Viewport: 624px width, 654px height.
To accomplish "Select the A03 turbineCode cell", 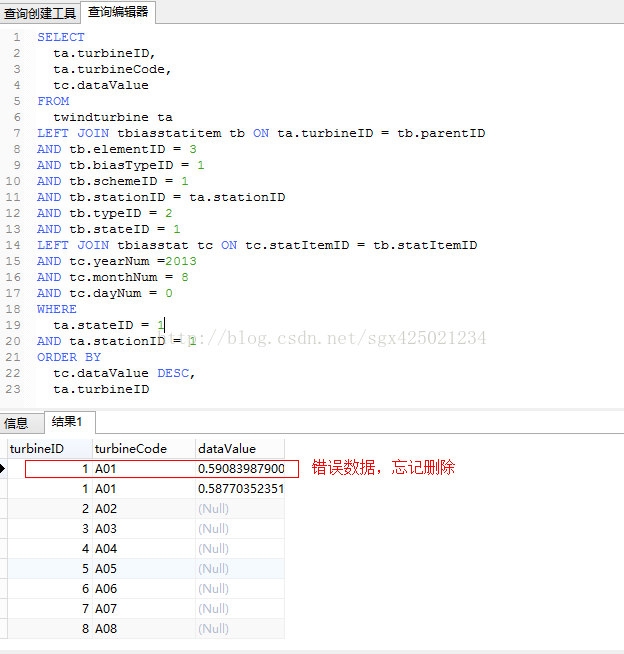I will point(143,528).
